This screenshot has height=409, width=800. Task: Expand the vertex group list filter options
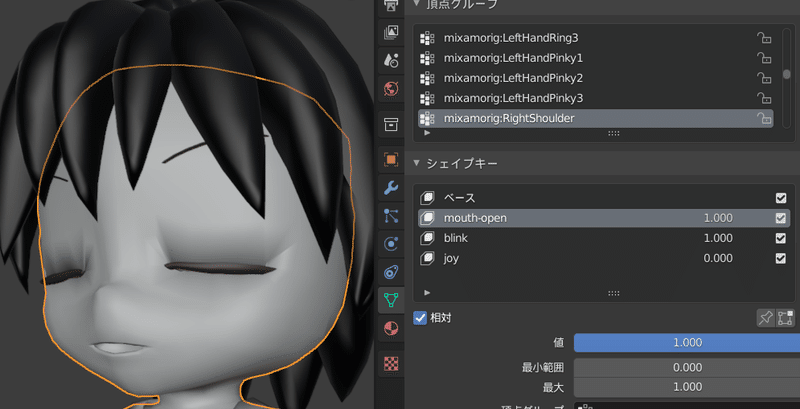pos(428,133)
